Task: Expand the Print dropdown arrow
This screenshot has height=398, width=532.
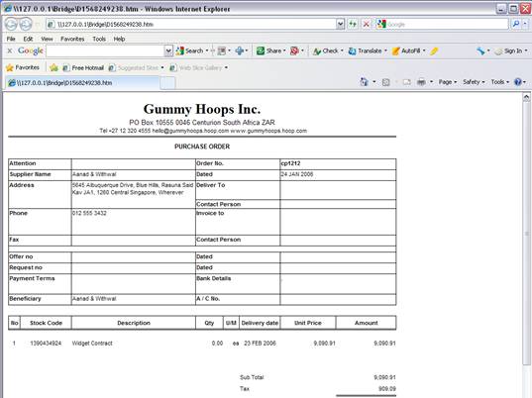Action: (431, 82)
